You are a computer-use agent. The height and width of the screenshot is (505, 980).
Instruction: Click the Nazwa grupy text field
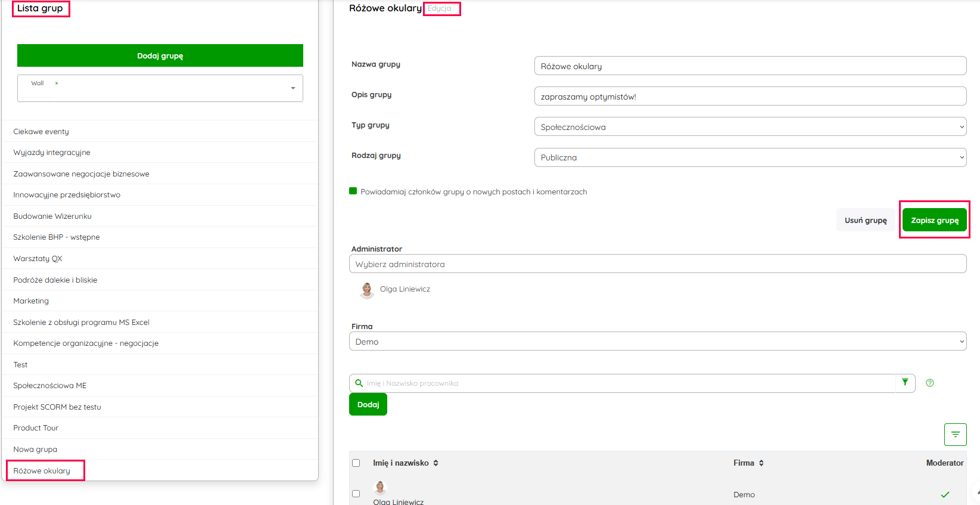(750, 66)
